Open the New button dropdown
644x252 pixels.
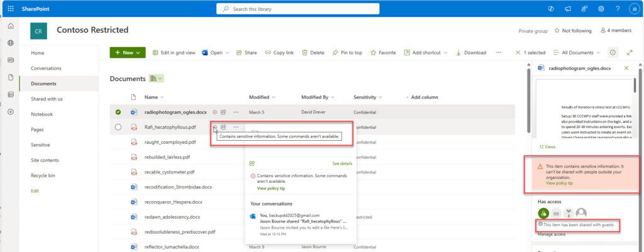128,53
